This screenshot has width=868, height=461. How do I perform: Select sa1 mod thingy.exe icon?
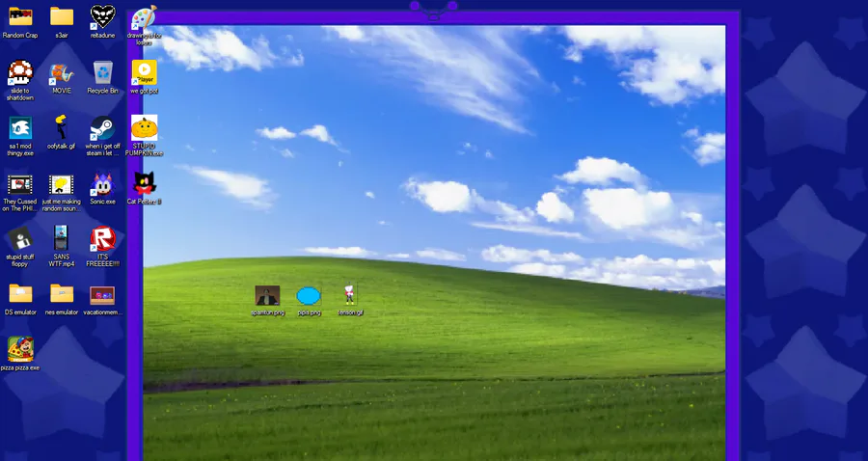[x=20, y=128]
